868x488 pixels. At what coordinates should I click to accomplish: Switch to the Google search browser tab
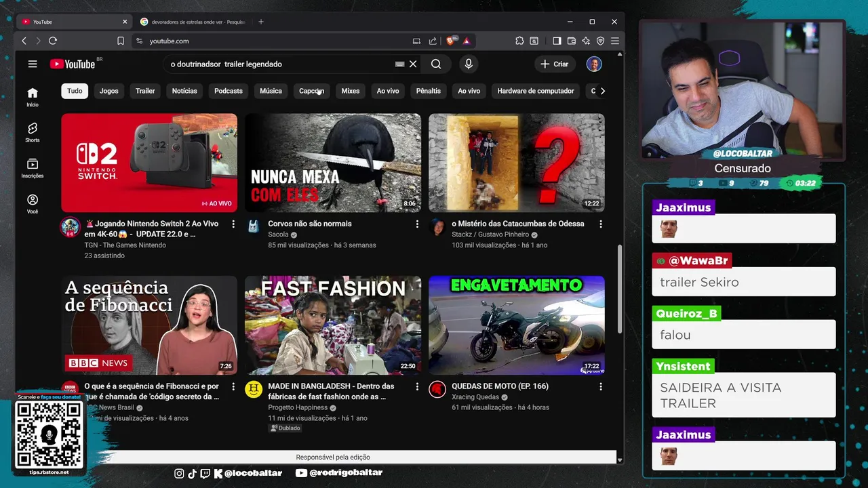tap(193, 22)
